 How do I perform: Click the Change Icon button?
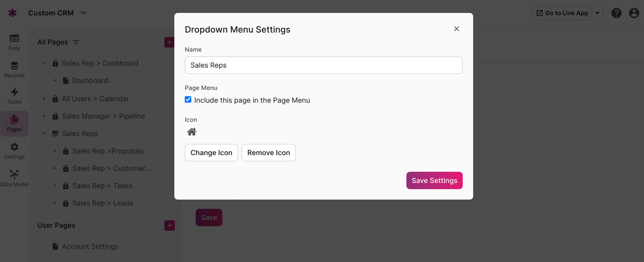(211, 153)
